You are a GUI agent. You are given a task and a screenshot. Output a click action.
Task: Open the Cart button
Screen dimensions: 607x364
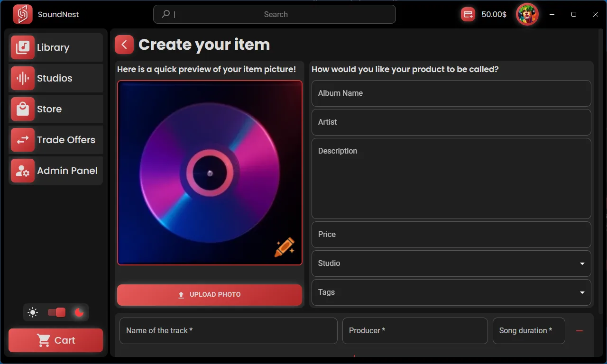[x=56, y=340]
